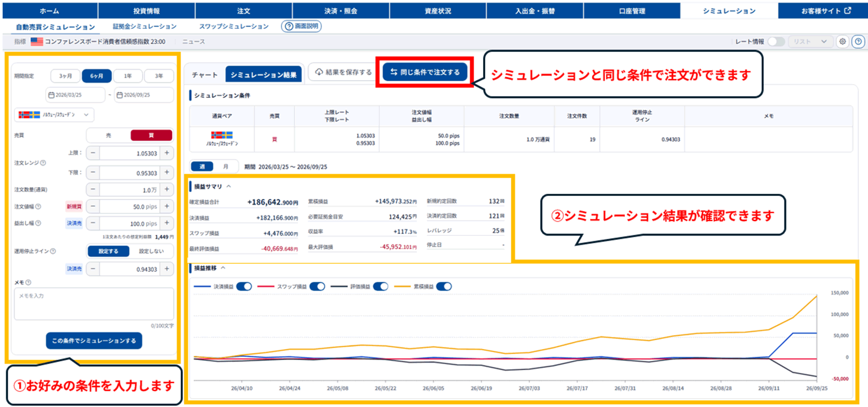Increase 注文数量 with the plus button
Image resolution: width=868 pixels, height=407 pixels.
pyautogui.click(x=167, y=190)
